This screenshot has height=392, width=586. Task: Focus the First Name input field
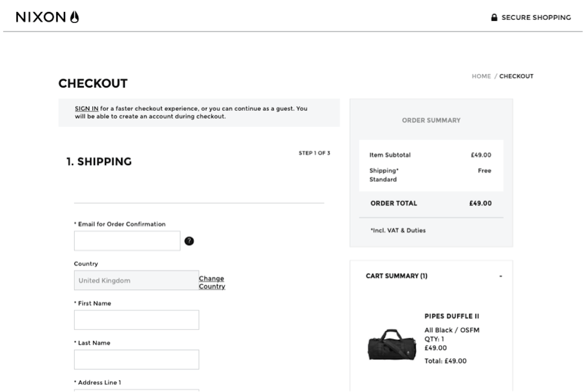[x=136, y=320]
